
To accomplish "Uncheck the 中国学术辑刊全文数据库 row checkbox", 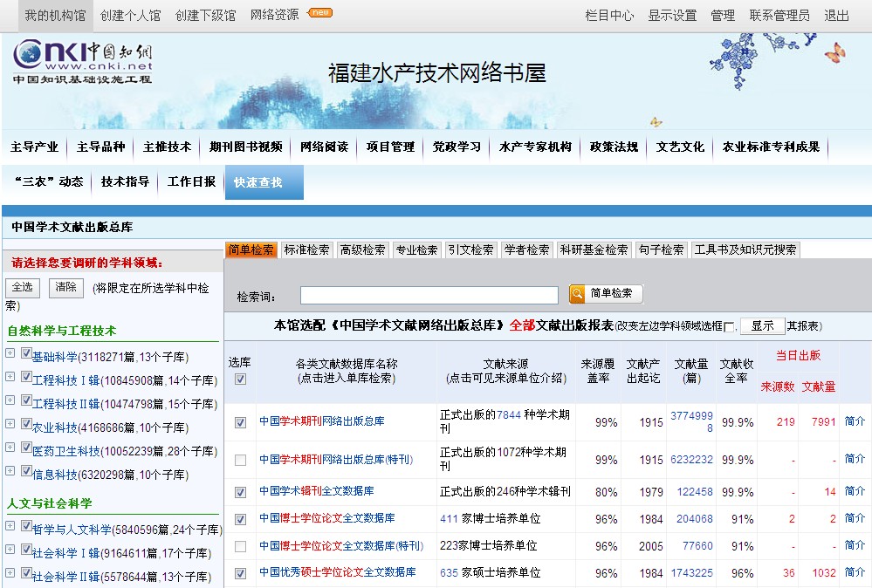I will tap(240, 492).
